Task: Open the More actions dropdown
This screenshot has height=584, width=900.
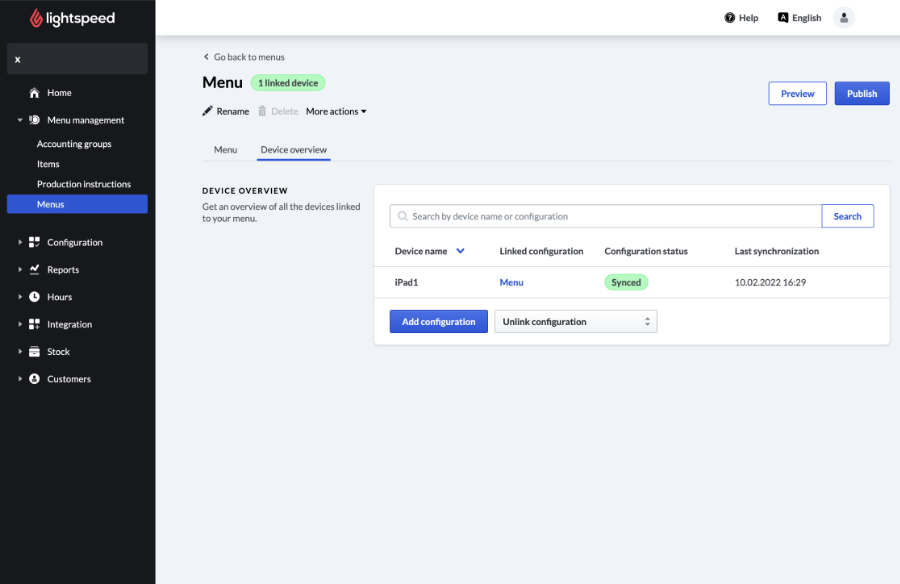Action: (x=336, y=111)
